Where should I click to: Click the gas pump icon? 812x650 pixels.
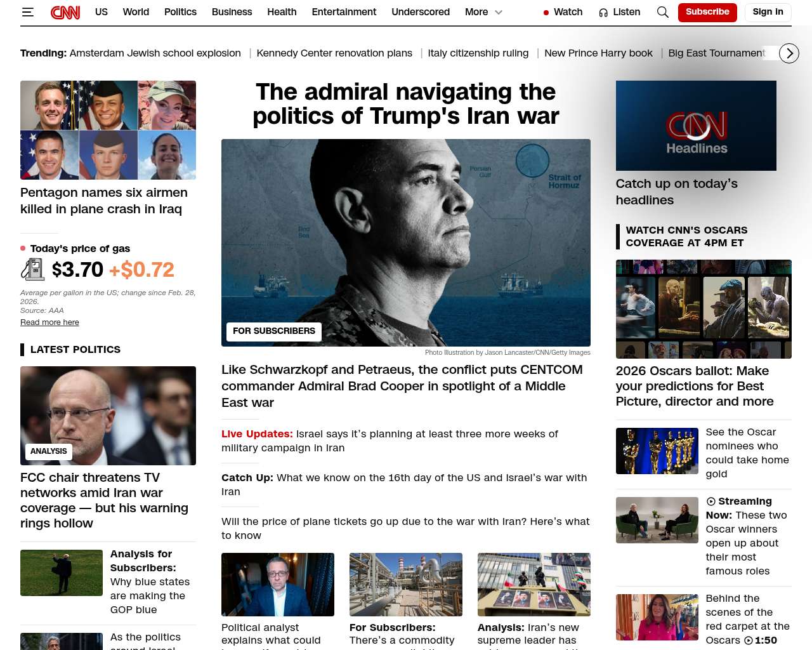[x=32, y=270]
